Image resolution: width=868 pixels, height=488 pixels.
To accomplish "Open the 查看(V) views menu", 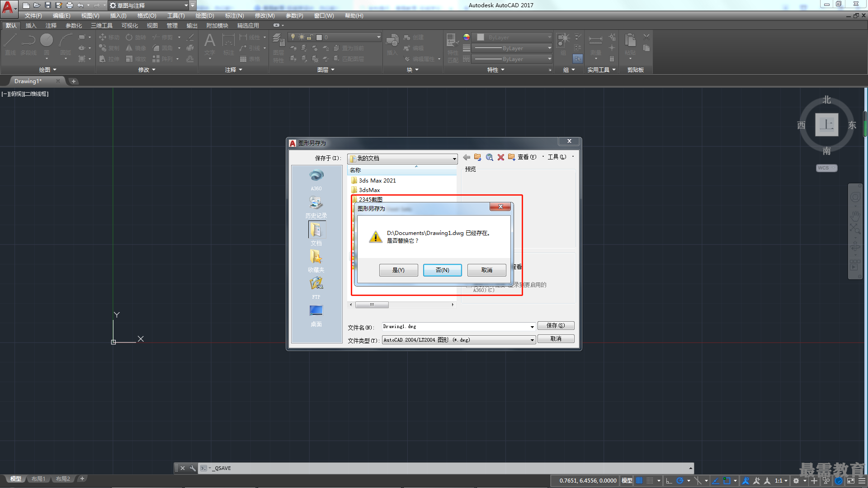I will 527,157.
